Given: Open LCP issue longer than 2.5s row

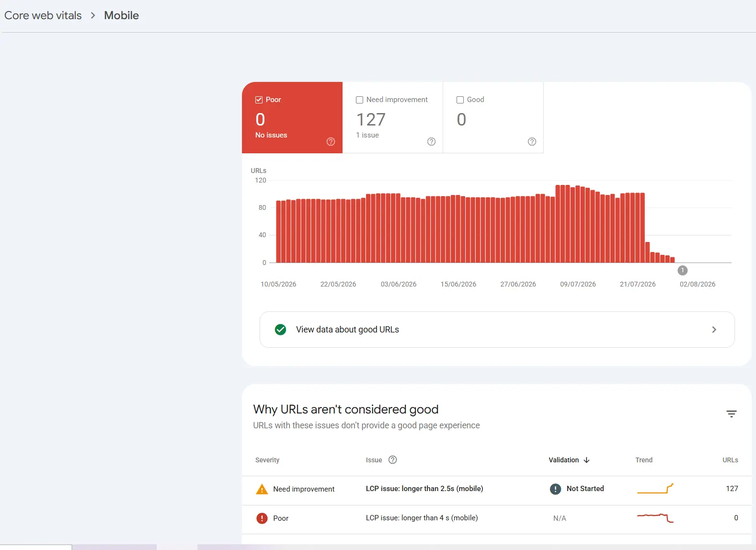Looking at the screenshot, I should pos(496,491).
